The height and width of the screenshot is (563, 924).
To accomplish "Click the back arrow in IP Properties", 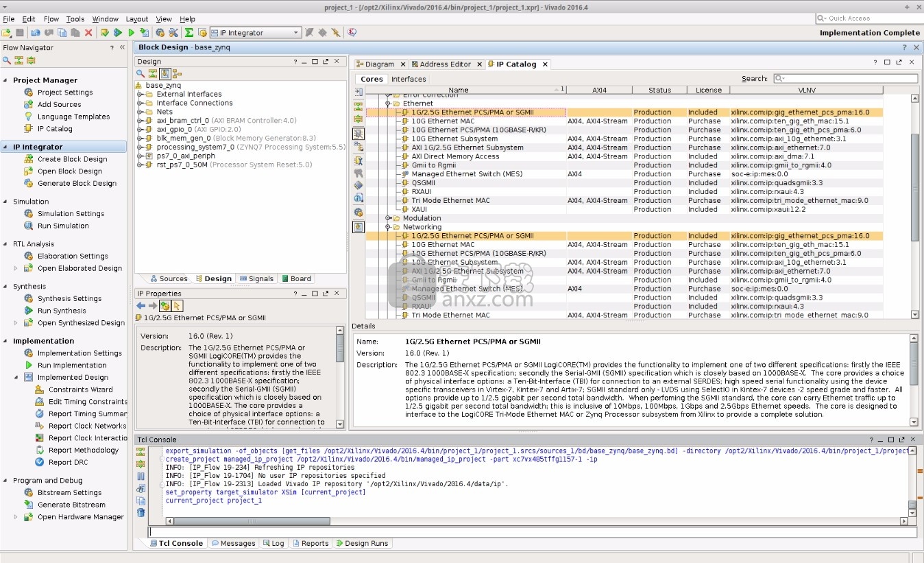I will [141, 305].
